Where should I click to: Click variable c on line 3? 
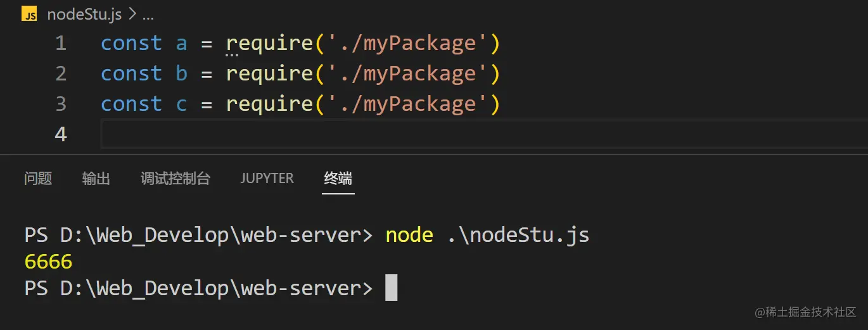coord(181,105)
